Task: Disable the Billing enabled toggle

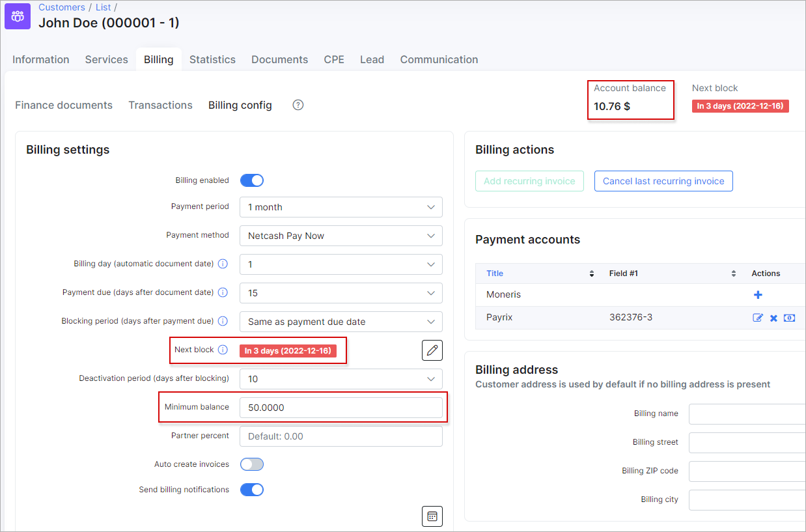Action: [x=252, y=180]
